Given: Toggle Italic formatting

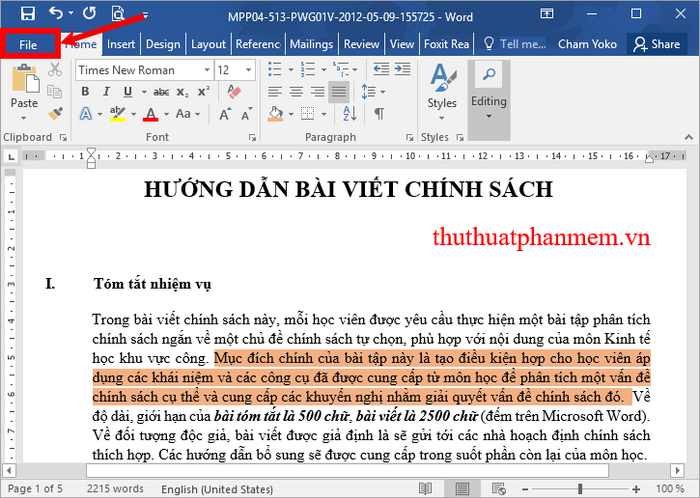Looking at the screenshot, I should tap(106, 91).
